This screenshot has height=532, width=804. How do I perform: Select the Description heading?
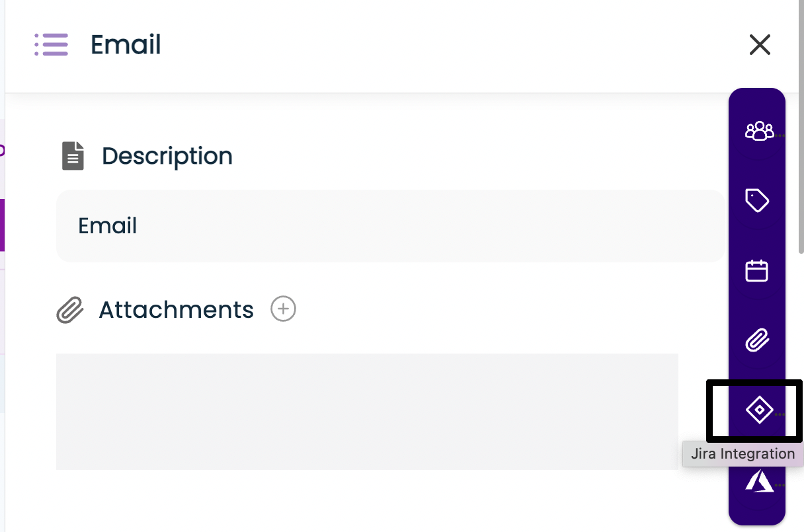pos(167,157)
